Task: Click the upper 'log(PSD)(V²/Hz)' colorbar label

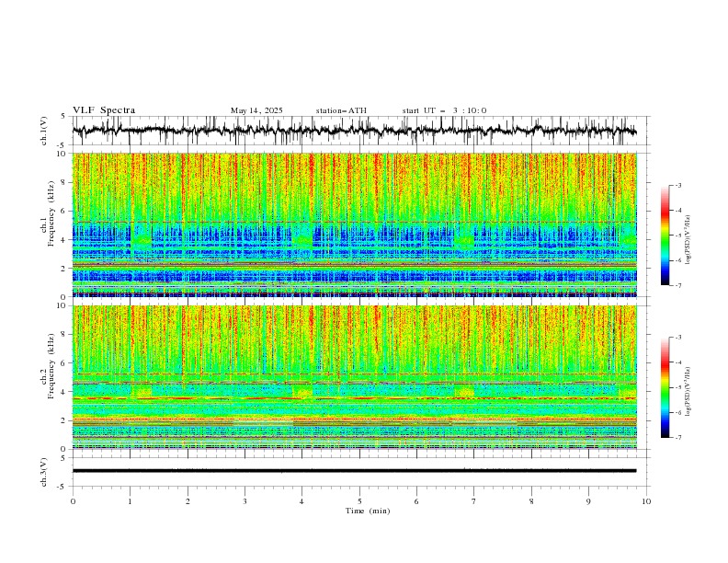Action: pyautogui.click(x=688, y=240)
